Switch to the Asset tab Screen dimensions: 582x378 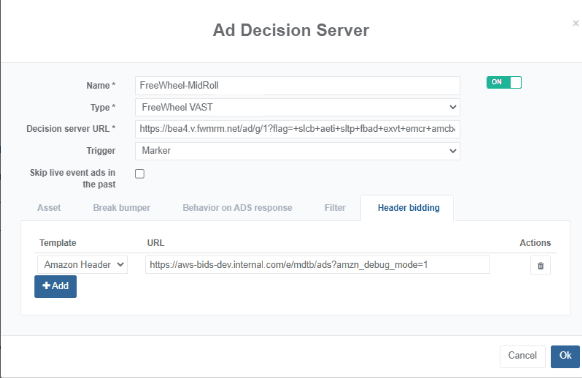[49, 208]
